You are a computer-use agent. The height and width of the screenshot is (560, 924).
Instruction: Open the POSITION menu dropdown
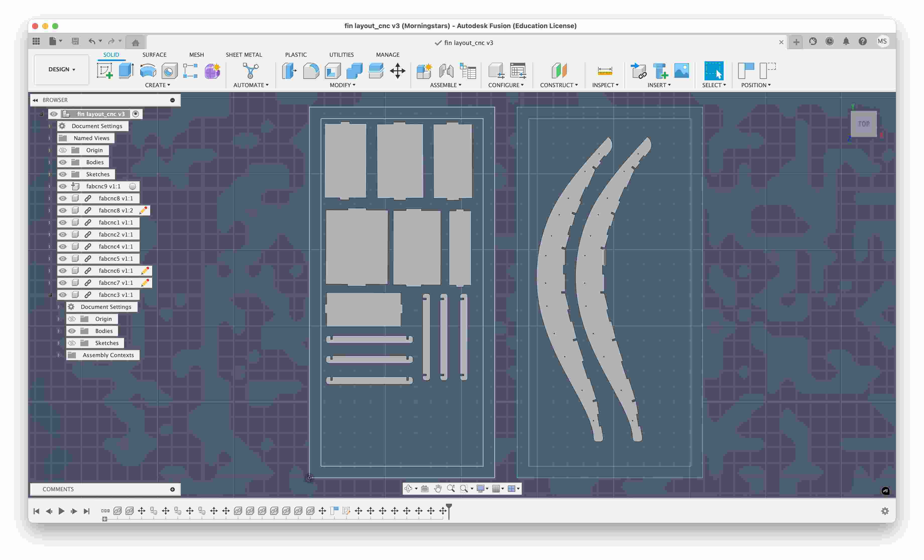click(756, 85)
